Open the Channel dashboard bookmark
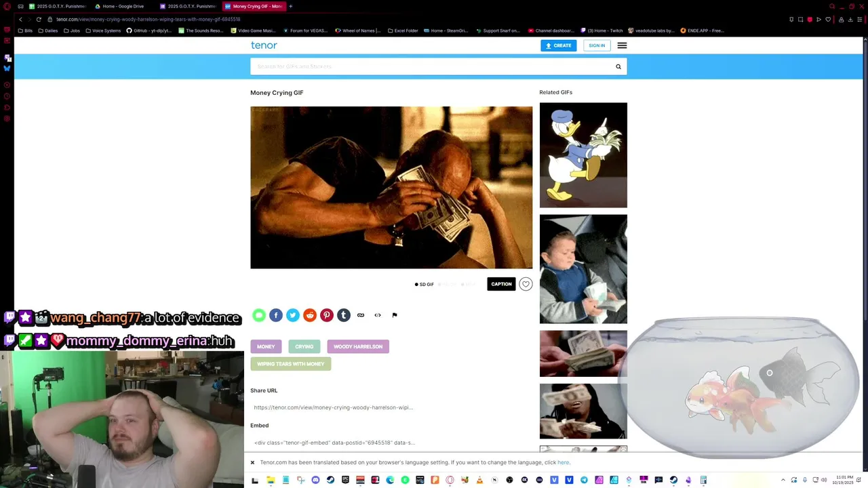868x488 pixels. [x=551, y=30]
